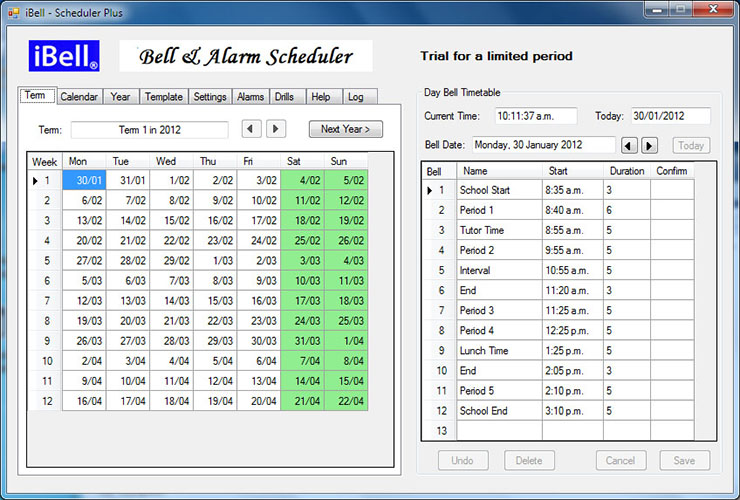Click the empty Name cell in row 13
Screen dimensions: 740x500
(x=499, y=431)
